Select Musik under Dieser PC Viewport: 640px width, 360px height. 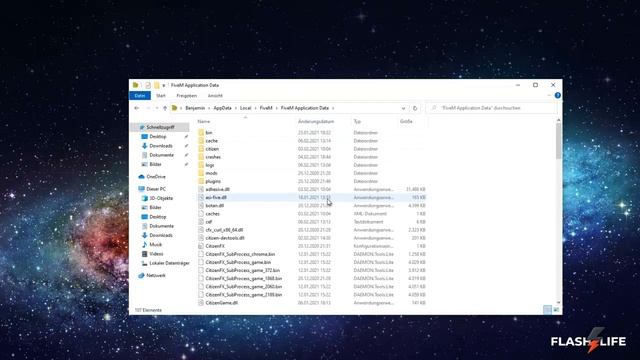point(156,244)
